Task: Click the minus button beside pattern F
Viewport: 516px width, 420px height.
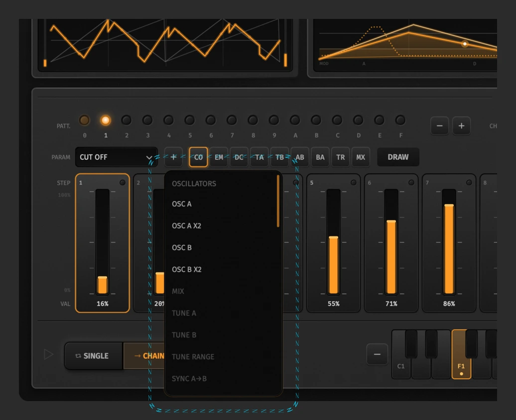Action: coord(440,125)
